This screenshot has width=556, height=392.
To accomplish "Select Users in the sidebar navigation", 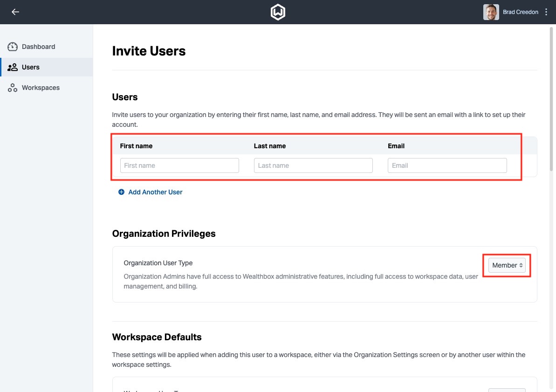I will [x=31, y=67].
